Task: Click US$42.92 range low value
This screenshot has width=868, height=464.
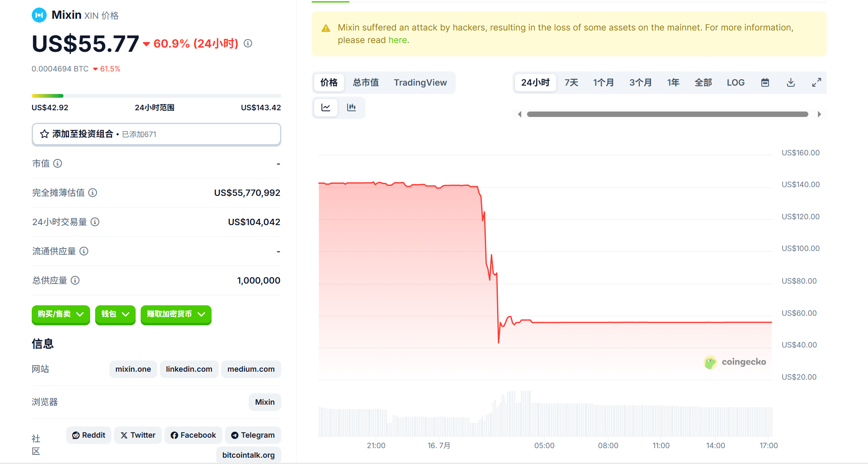Action: (50, 108)
